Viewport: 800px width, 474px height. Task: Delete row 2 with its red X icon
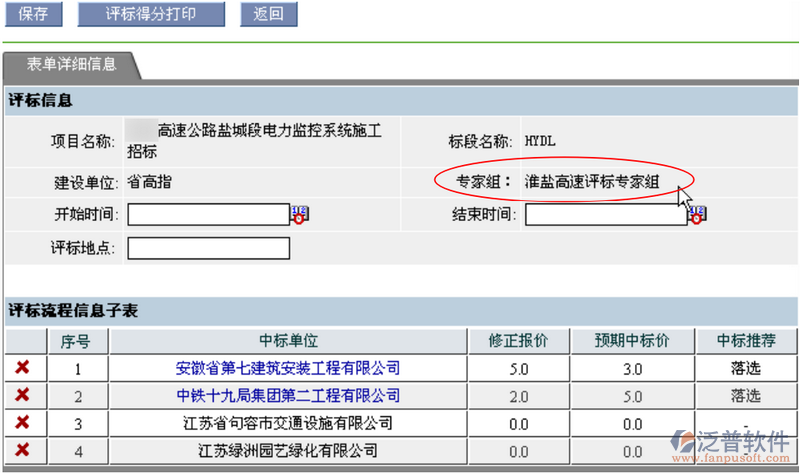pyautogui.click(x=22, y=396)
